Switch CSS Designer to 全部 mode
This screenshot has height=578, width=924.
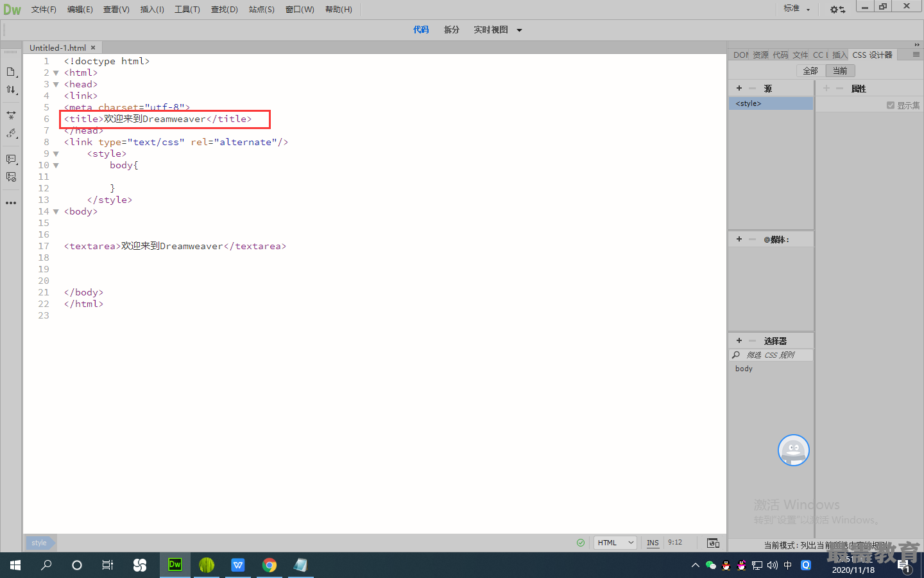point(810,71)
